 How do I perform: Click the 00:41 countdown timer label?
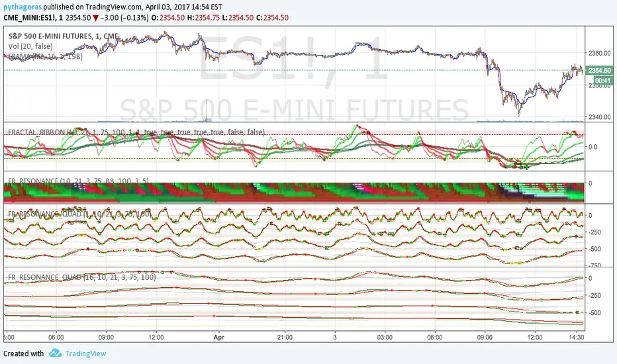[x=602, y=81]
